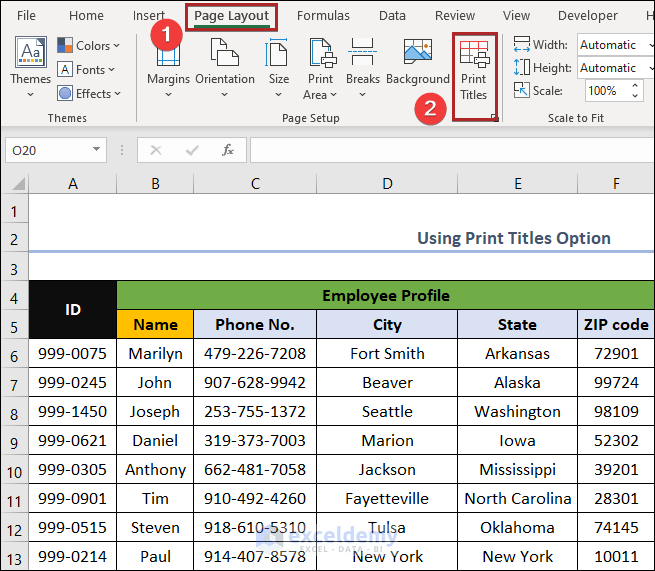Viewport: 655px width, 571px height.
Task: Click the Enter checkmark icon
Action: [x=192, y=150]
